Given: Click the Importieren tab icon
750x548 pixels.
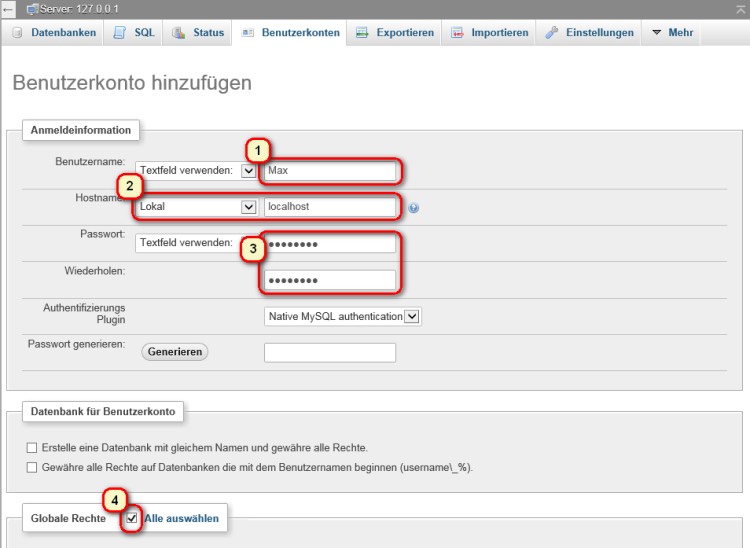Looking at the screenshot, I should [457, 33].
